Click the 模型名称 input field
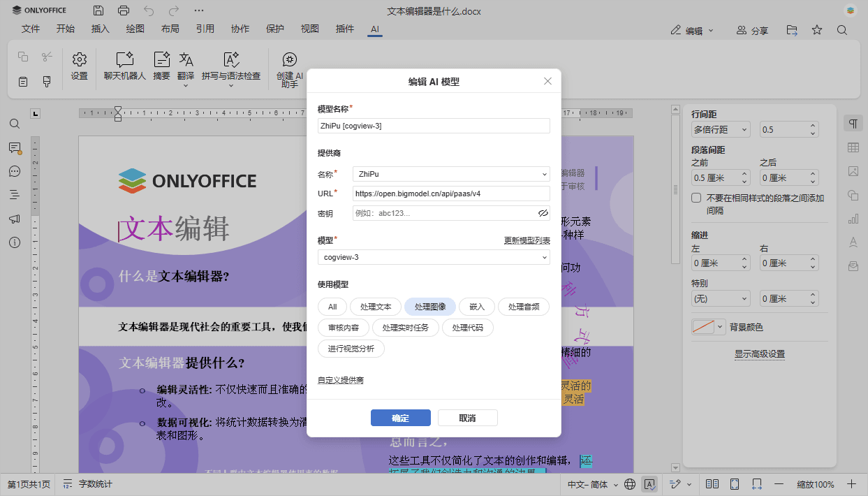 pyautogui.click(x=434, y=126)
